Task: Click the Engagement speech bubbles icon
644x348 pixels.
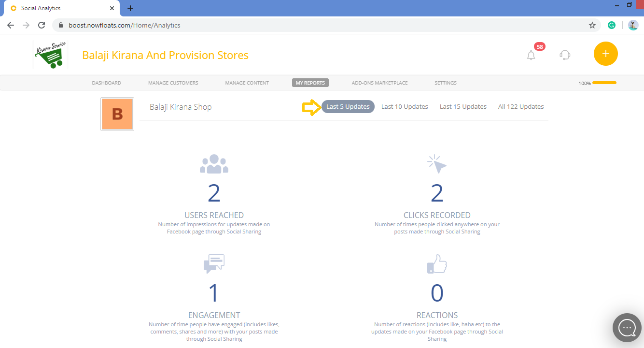Action: pyautogui.click(x=214, y=264)
